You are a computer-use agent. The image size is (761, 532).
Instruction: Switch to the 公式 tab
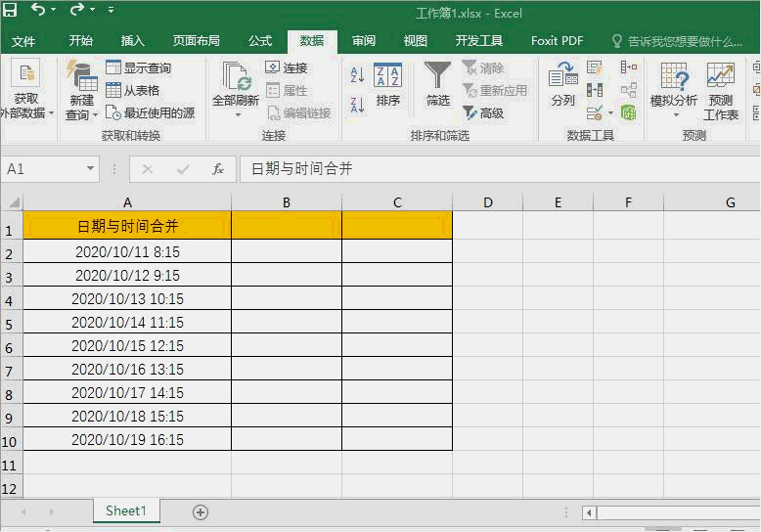coord(260,41)
